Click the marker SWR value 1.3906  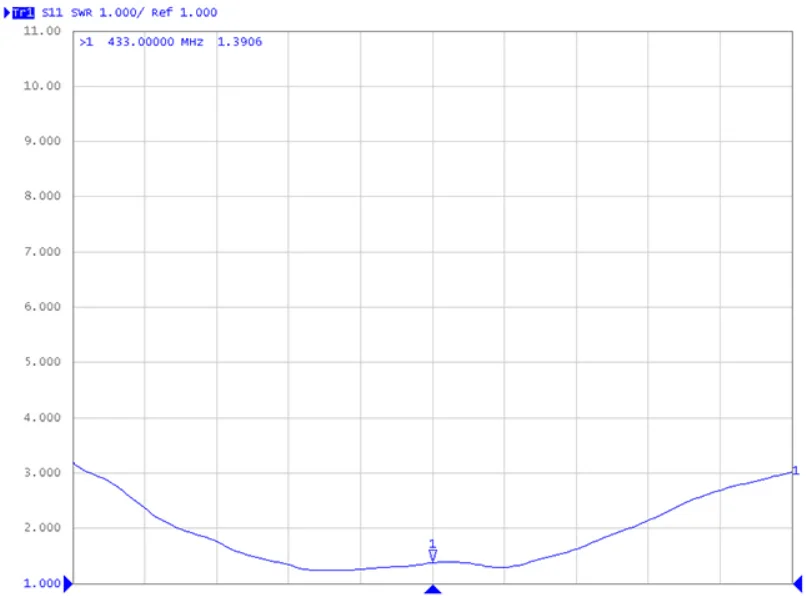point(240,42)
